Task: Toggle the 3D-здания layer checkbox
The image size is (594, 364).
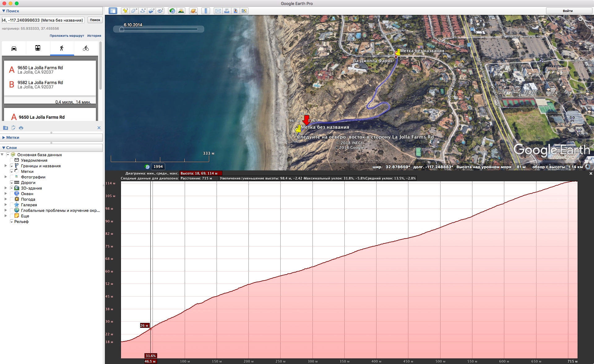Action: (12, 188)
